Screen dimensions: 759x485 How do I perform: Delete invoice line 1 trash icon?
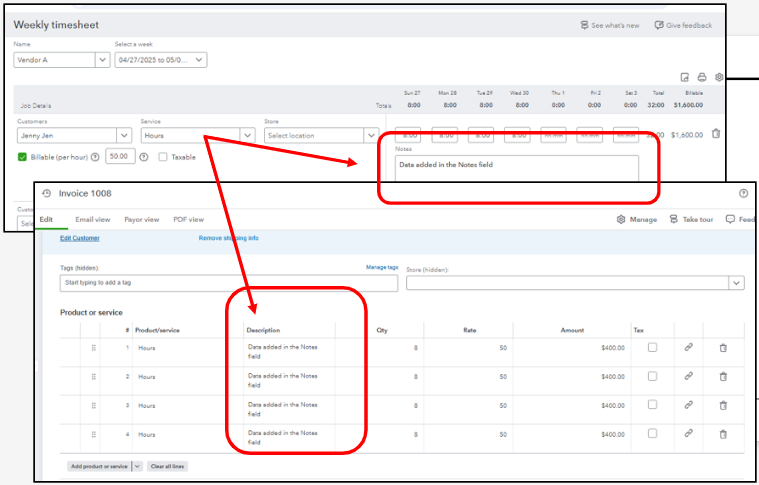tap(723, 348)
